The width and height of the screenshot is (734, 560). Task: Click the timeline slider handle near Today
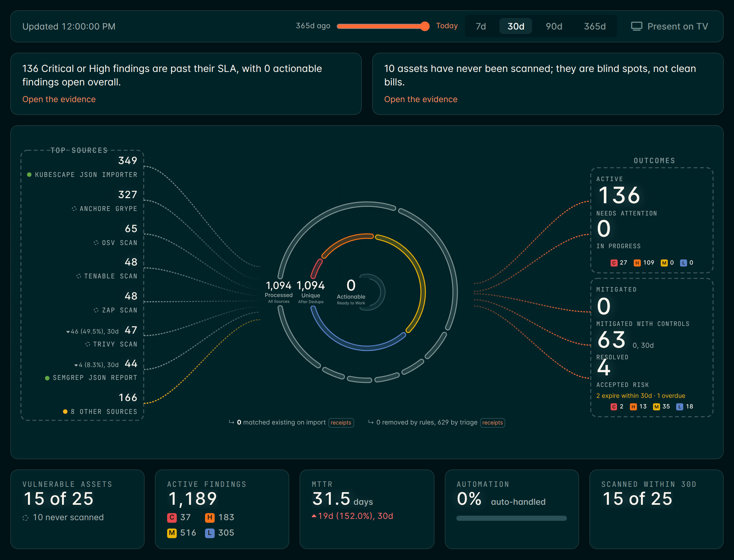(425, 26)
